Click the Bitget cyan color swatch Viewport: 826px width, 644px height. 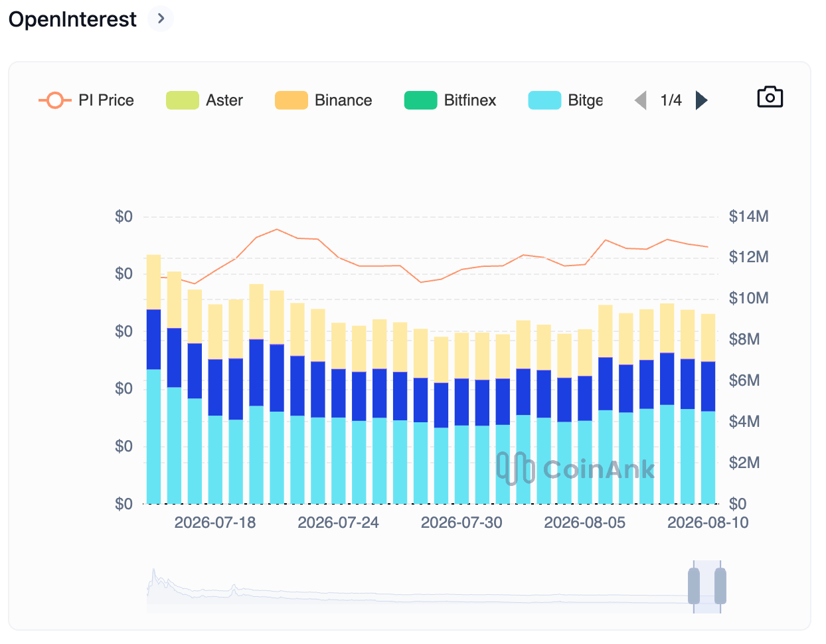(545, 100)
